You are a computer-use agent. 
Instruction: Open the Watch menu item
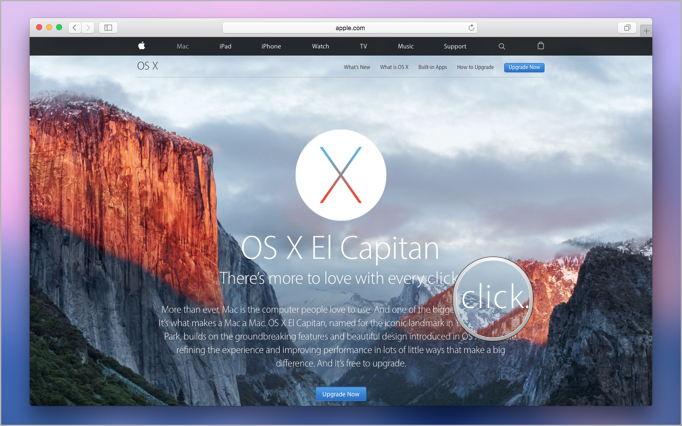coord(320,46)
